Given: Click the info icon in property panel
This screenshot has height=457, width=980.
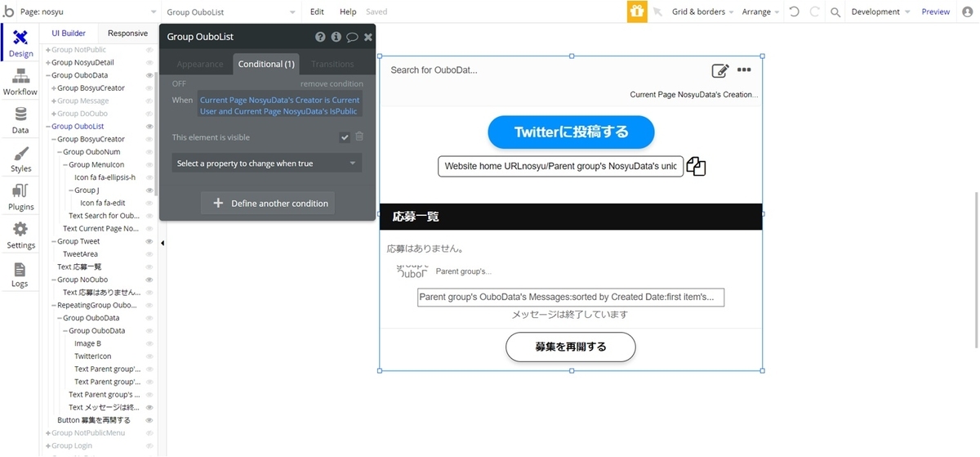Looking at the screenshot, I should 336,37.
